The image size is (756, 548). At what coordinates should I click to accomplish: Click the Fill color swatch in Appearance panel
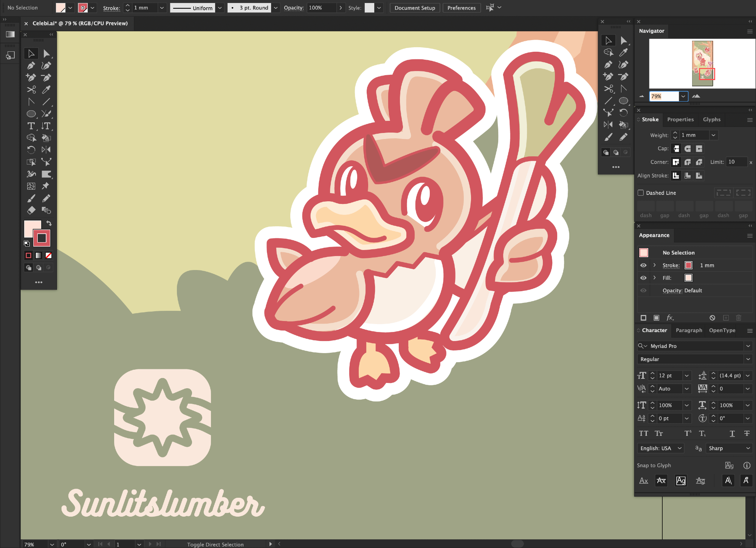point(688,278)
